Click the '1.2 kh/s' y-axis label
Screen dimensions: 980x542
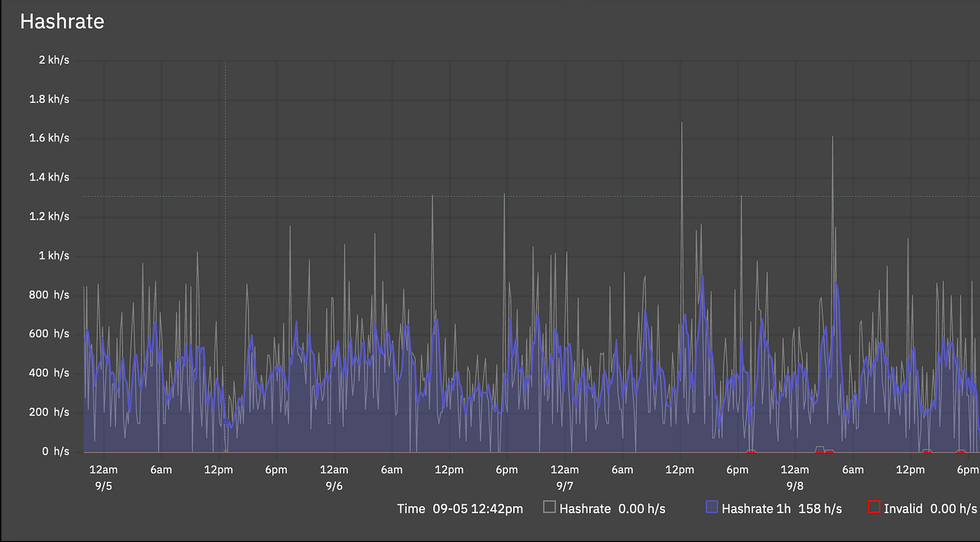[49, 216]
